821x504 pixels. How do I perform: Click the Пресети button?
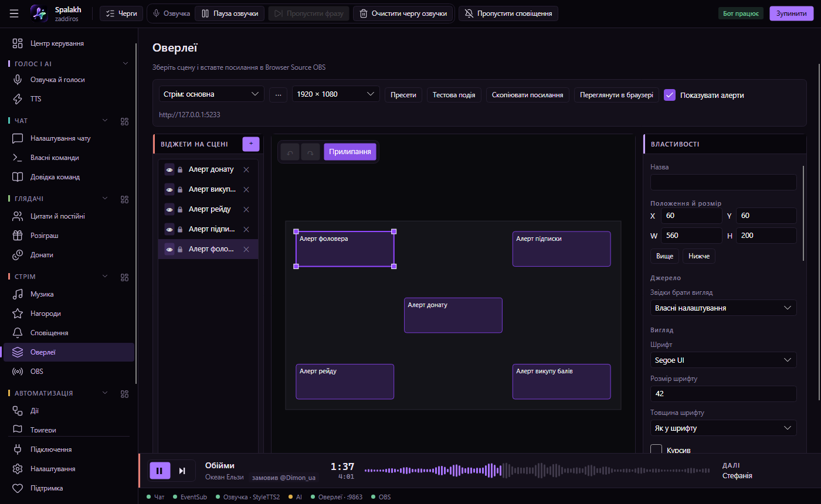[x=403, y=94]
